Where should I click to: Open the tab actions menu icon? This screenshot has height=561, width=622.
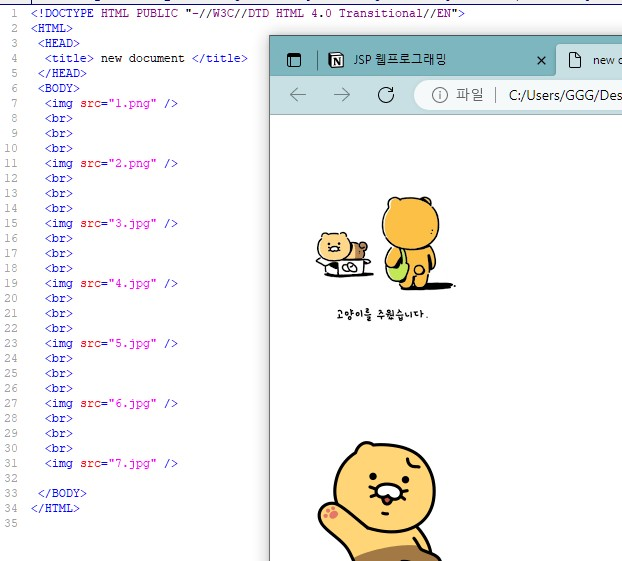[294, 60]
